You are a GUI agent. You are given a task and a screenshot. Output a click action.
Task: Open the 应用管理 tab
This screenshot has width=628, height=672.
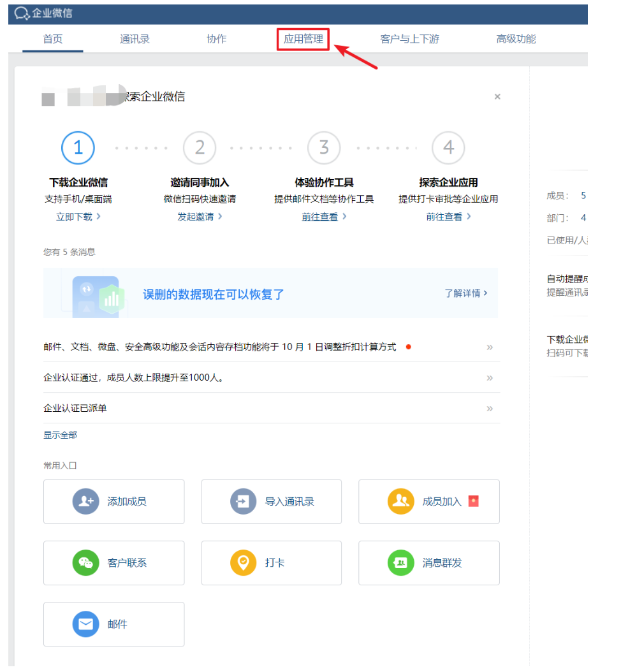tap(303, 39)
